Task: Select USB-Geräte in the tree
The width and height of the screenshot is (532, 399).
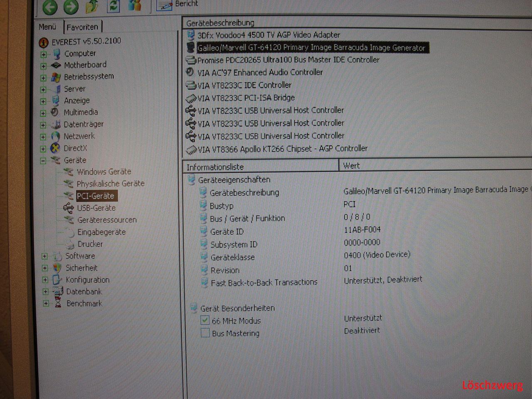Action: click(x=96, y=208)
